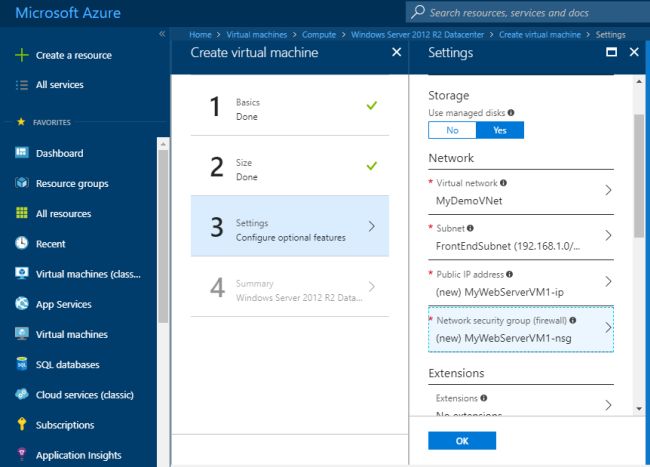The height and width of the screenshot is (467, 650).
Task: Click the Create a resource plus icon
Action: coord(21,55)
